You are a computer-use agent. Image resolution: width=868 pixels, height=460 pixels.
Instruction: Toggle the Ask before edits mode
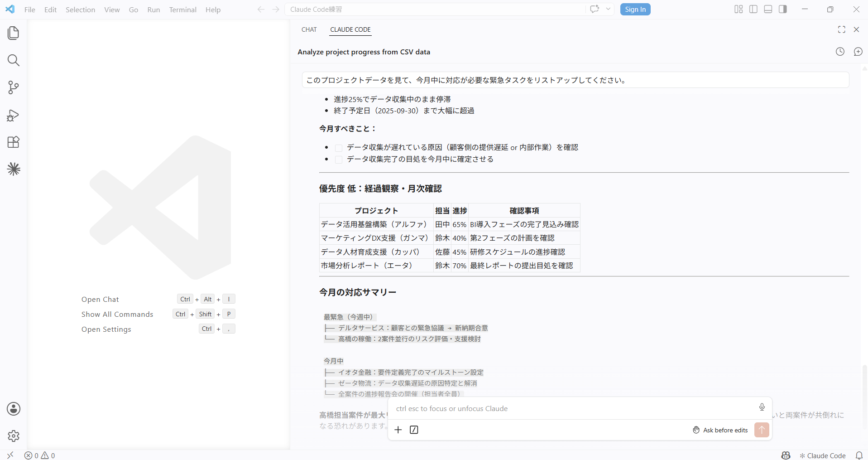(720, 430)
